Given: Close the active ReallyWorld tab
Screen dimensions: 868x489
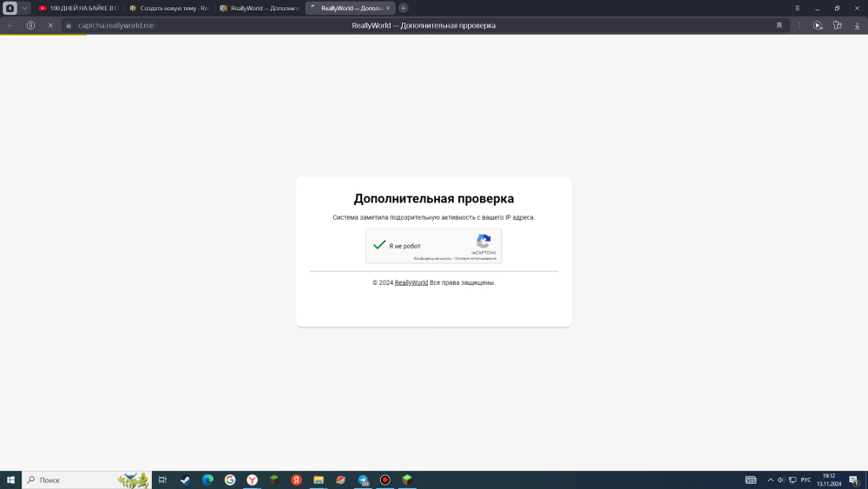Looking at the screenshot, I should click(x=387, y=9).
